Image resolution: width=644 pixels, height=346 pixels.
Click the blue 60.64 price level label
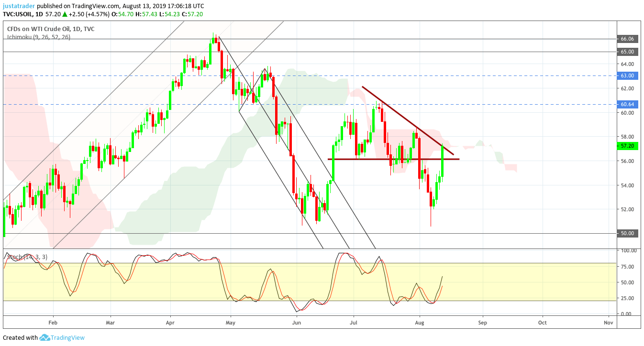click(627, 104)
